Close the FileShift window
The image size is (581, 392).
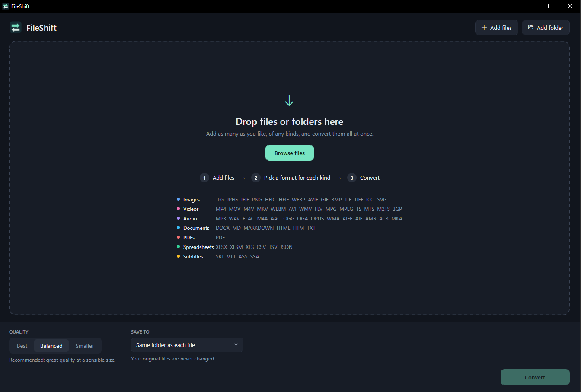tap(570, 6)
